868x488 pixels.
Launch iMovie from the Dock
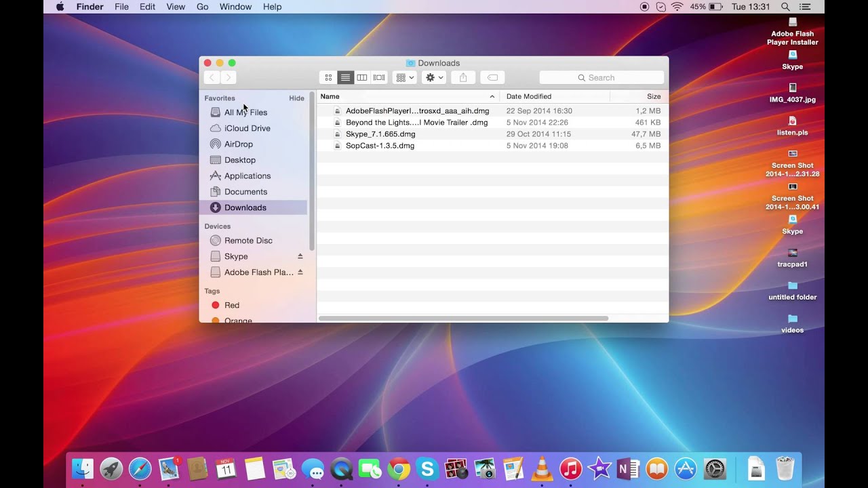coord(599,468)
